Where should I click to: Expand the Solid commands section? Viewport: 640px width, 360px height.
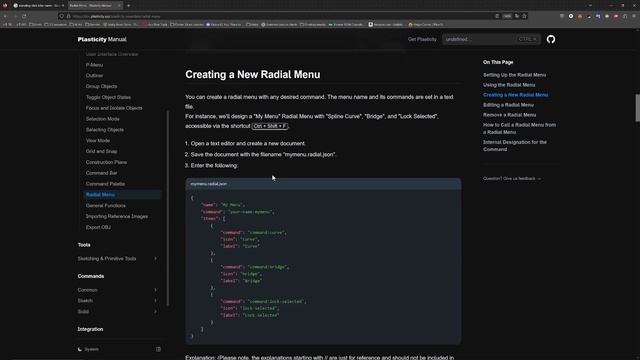pos(118,311)
